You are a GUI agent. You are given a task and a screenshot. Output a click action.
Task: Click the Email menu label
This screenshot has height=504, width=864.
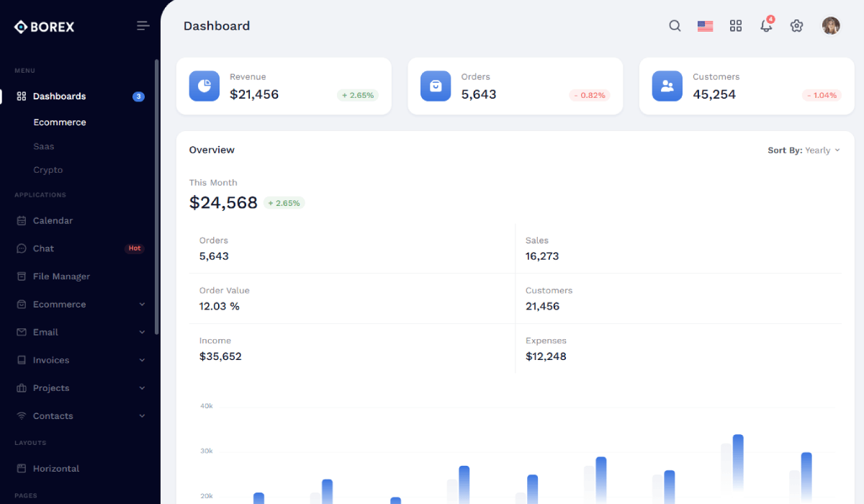pyautogui.click(x=45, y=333)
